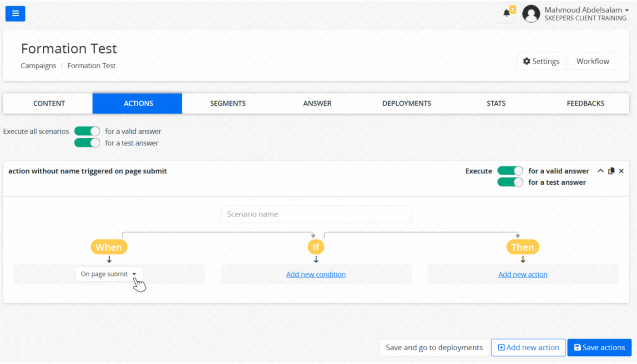Click into the Scenario name field
The image size is (637, 364).
click(316, 214)
